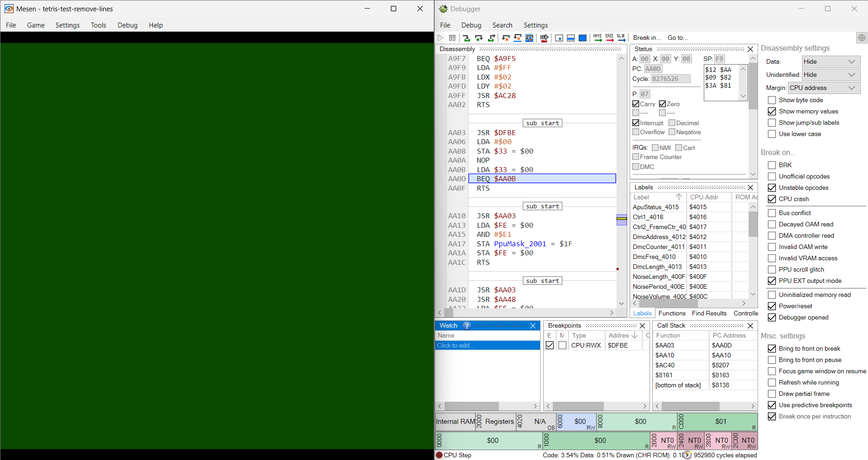Screen dimensions: 868x460
Task: Click the Break pause icon in debugger toolbar
Action: tap(452, 38)
